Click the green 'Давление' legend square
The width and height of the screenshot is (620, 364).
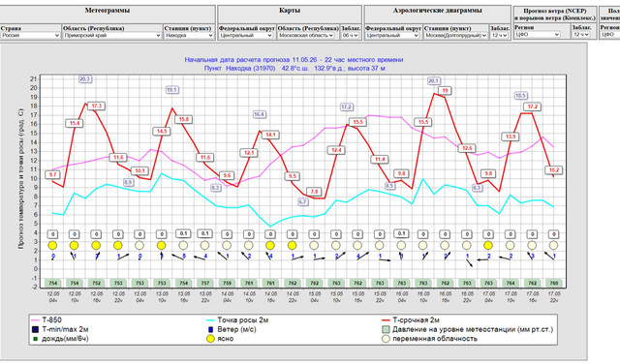(x=386, y=329)
